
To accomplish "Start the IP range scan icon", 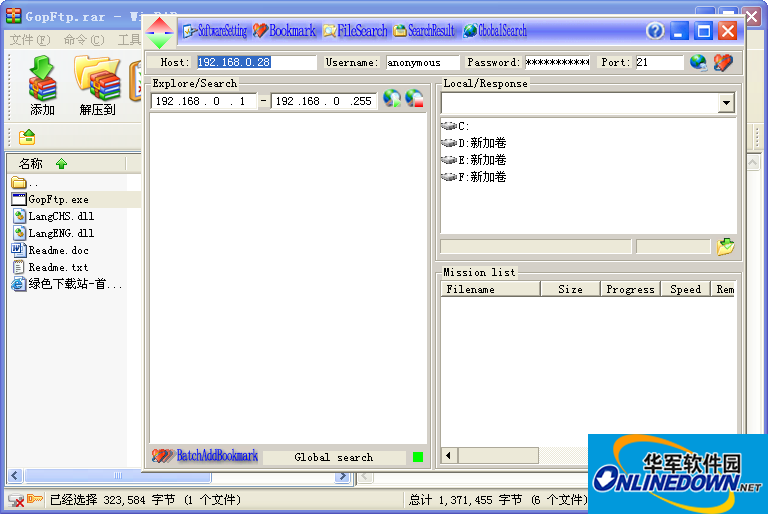I will (392, 100).
